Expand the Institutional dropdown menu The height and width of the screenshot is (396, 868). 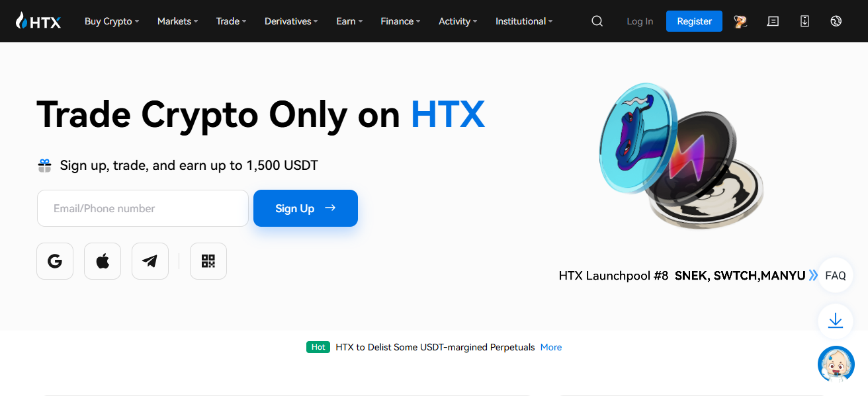[x=524, y=21]
